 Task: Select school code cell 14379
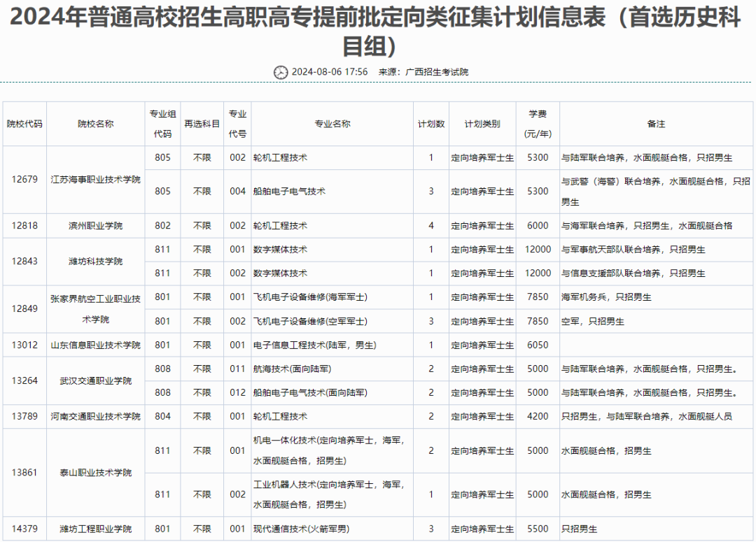point(24,529)
